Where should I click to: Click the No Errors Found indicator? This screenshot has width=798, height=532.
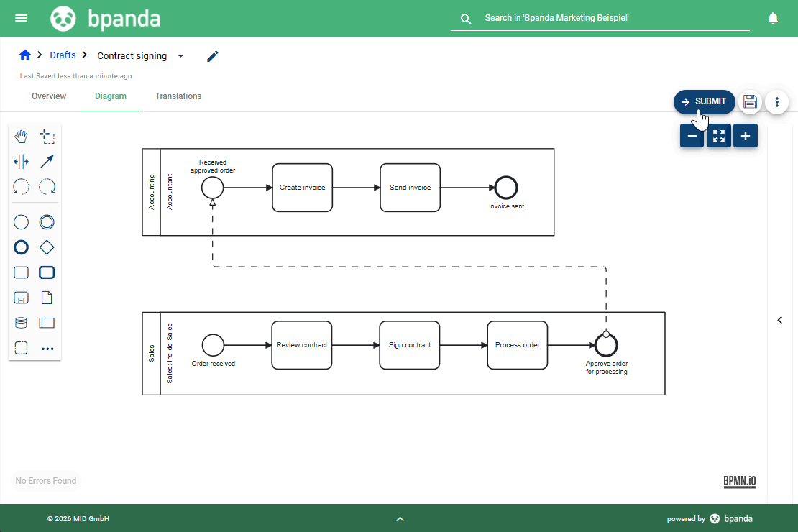pyautogui.click(x=46, y=480)
